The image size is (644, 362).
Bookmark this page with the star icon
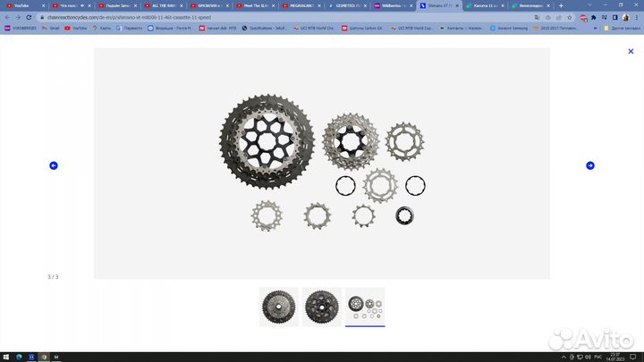tap(569, 18)
